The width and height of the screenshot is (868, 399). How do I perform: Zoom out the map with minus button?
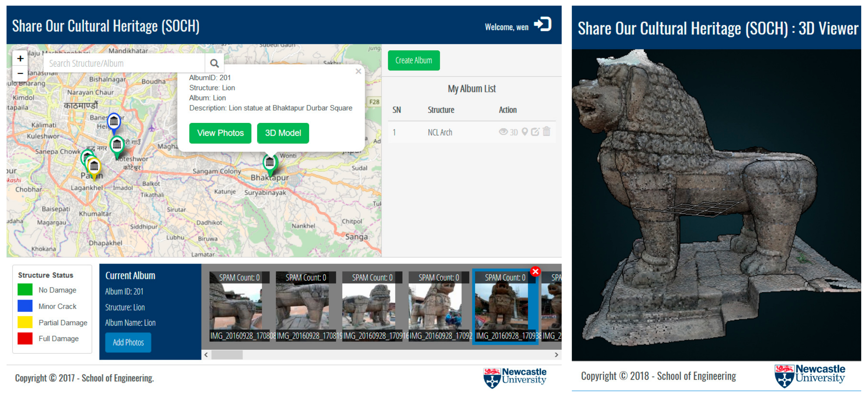pos(20,73)
